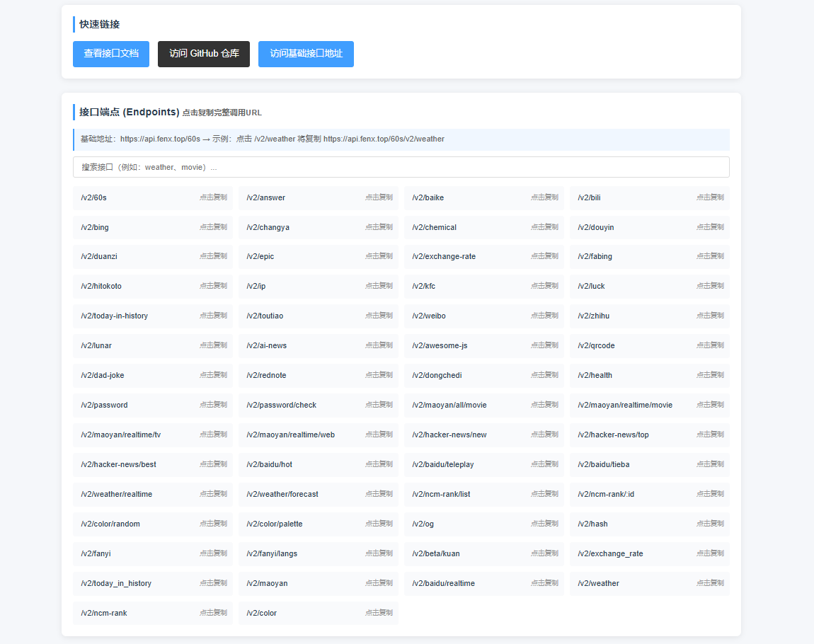Click the last /v2/color endpoint card
The width and height of the screenshot is (814, 644).
[x=318, y=613]
